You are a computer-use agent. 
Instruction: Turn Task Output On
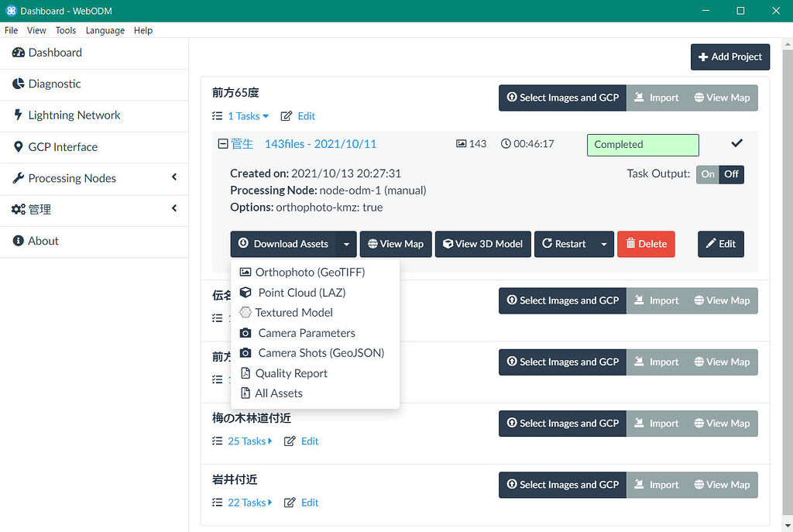click(x=708, y=174)
